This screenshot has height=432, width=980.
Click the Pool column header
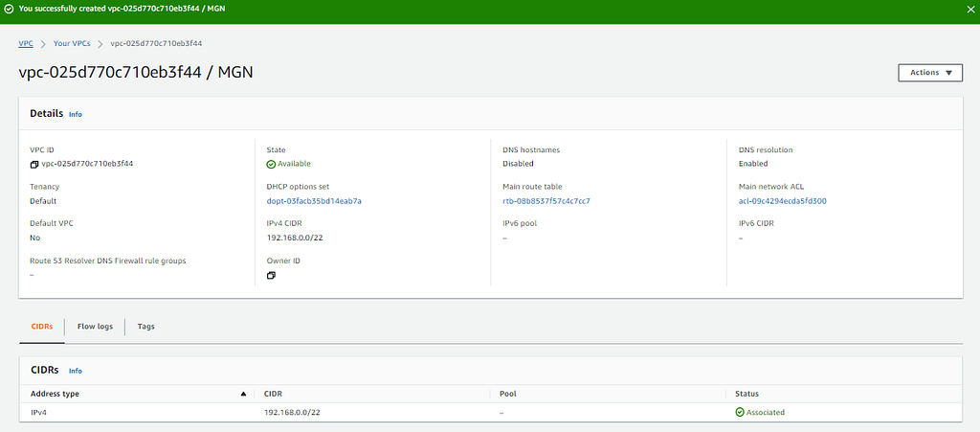(507, 394)
